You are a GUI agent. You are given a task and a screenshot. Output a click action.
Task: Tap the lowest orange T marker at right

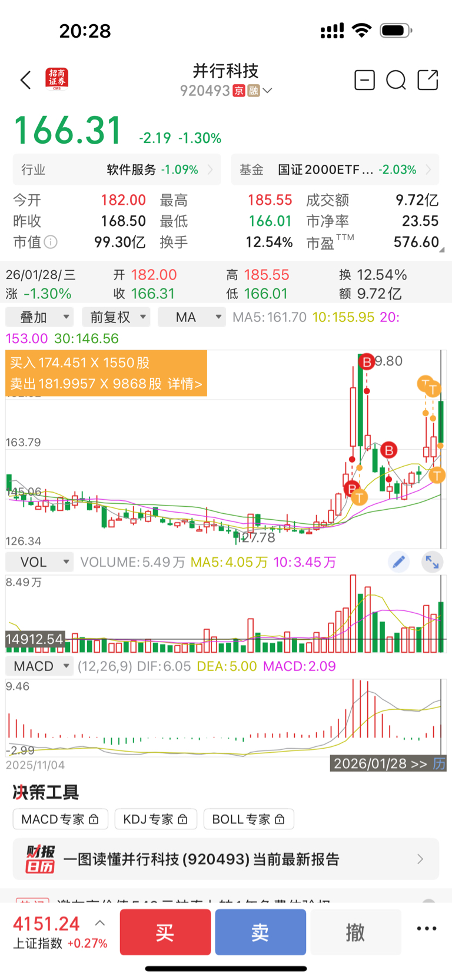click(437, 475)
